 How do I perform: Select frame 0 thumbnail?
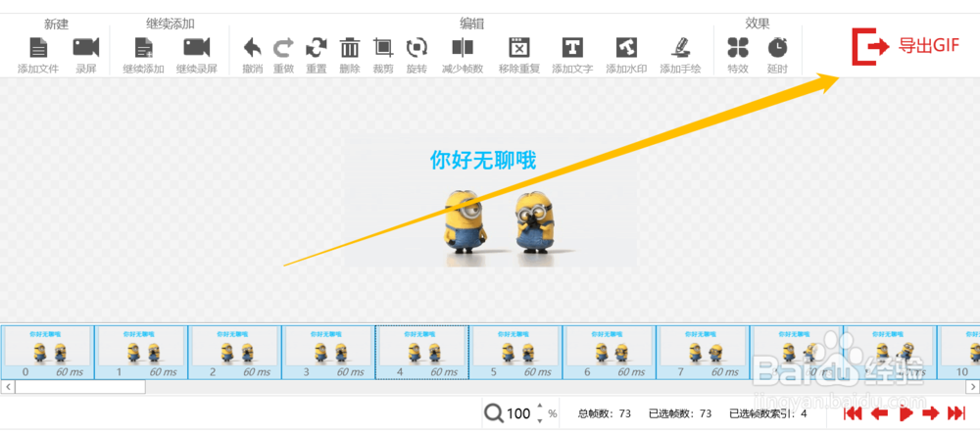pos(47,352)
